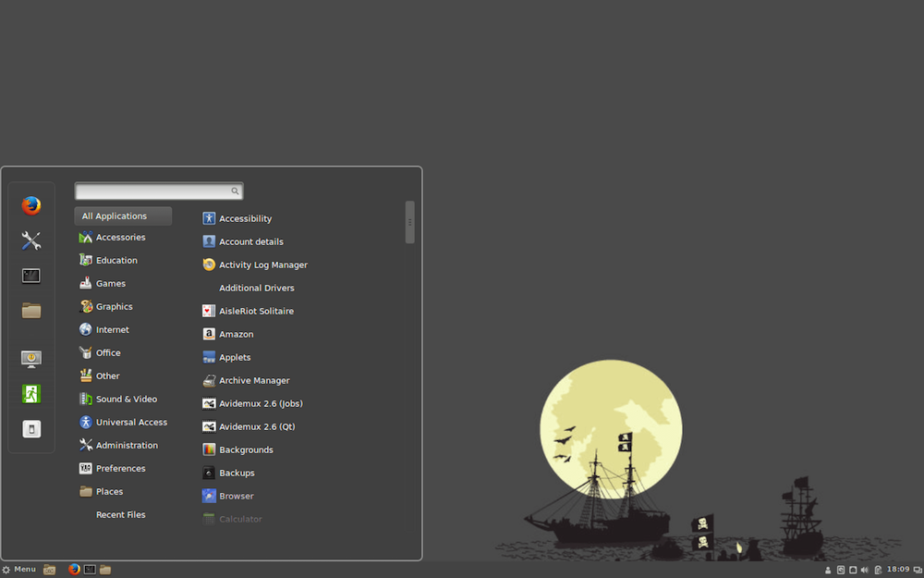Image resolution: width=924 pixels, height=578 pixels.
Task: Select the Sound & Video category
Action: click(118, 400)
